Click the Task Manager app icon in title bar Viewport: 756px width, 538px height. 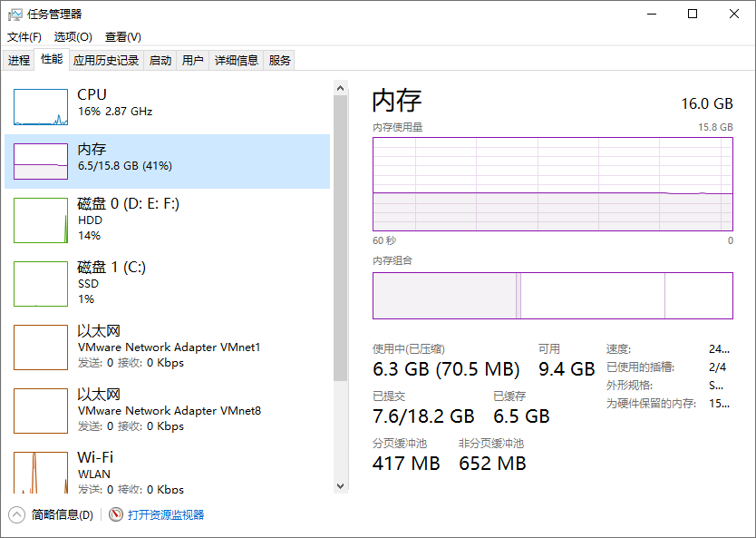[15, 14]
